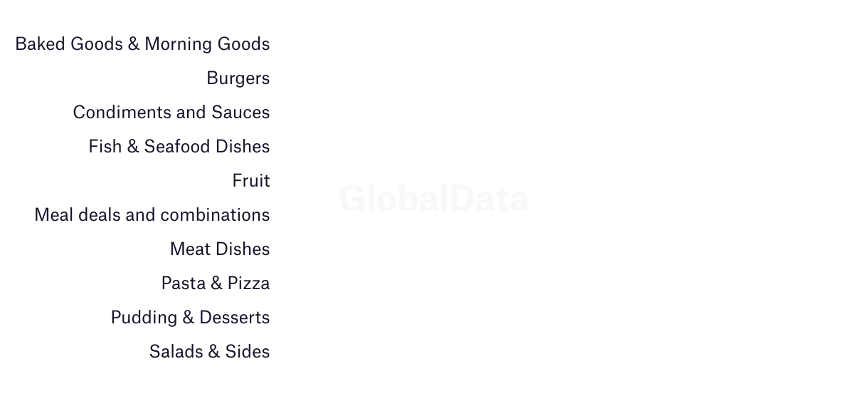Click the word Desserts in the list
Viewport: 868px width, 396px height.
coord(235,318)
